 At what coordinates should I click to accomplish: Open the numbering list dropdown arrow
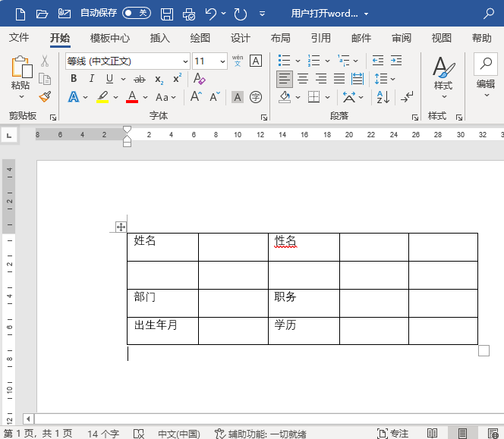tap(327, 61)
